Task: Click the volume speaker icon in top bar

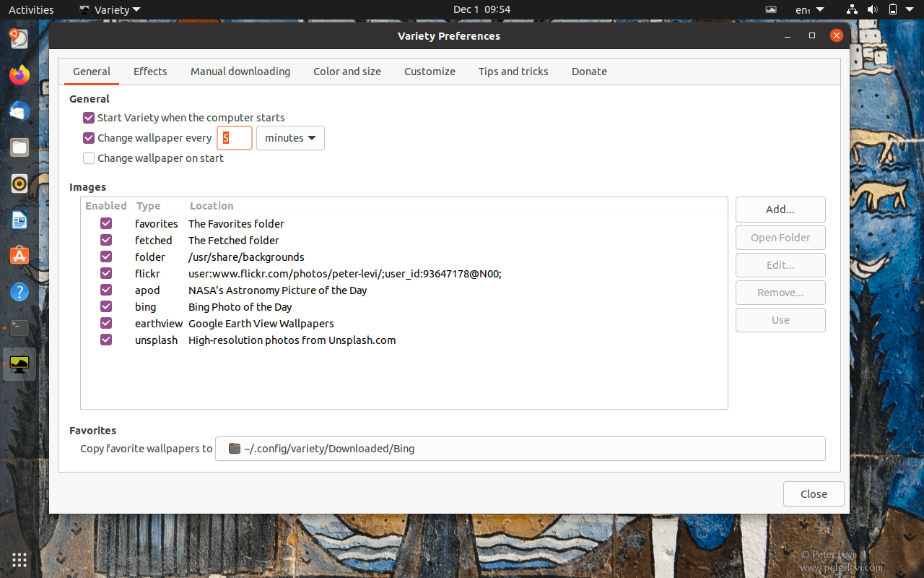Action: point(872,10)
